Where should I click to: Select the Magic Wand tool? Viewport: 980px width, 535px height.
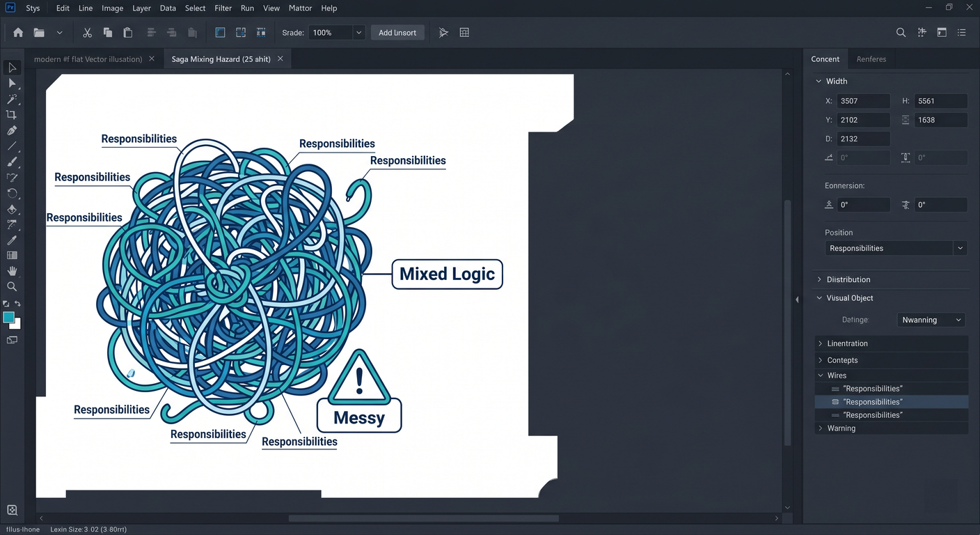12,99
